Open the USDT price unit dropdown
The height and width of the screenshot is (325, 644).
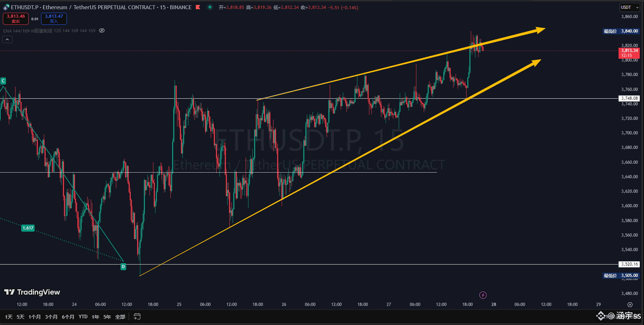point(630,7)
